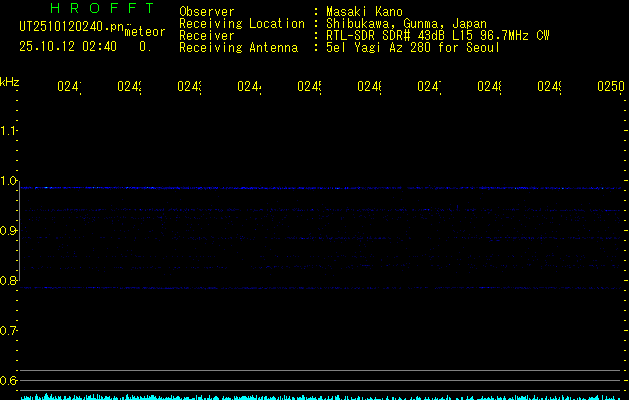Image resolution: width=629 pixels, height=400 pixels.
Task: Click the blue signal line near 1.0 kHz
Action: pos(320,188)
